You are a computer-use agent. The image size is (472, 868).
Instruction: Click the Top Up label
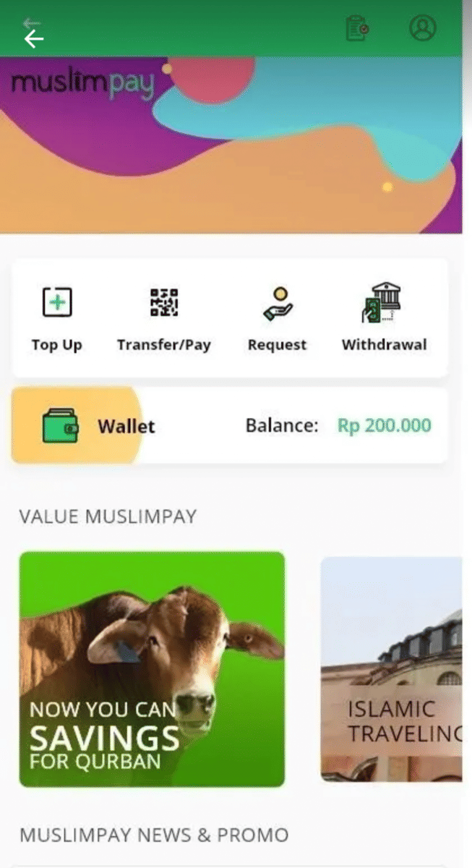(57, 345)
